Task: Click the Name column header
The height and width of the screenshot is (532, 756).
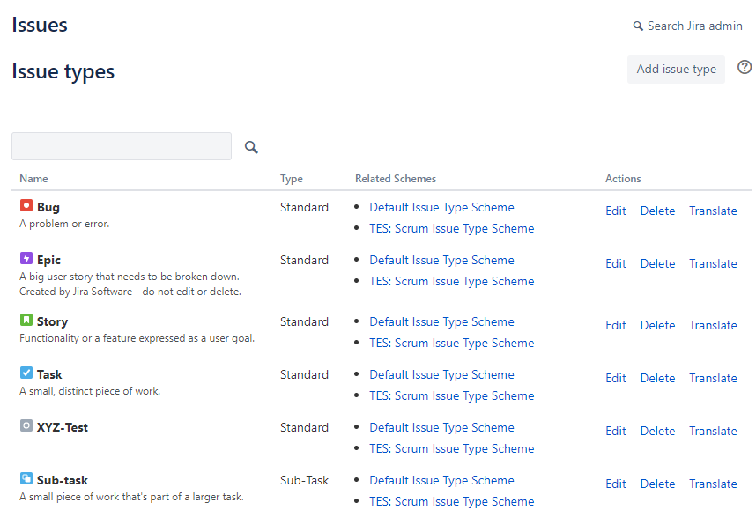Action: point(33,179)
